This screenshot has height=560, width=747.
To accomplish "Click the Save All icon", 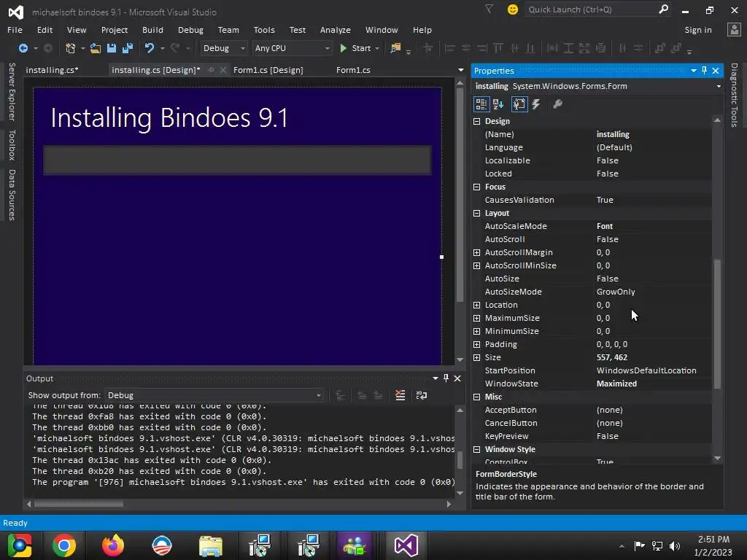I will [128, 48].
